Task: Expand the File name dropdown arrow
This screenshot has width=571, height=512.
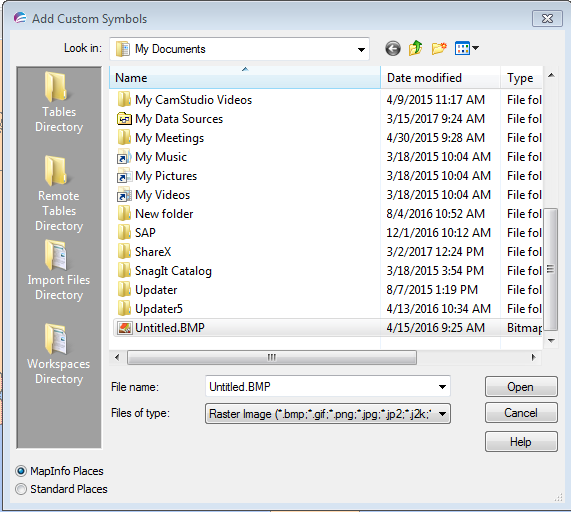Action: point(442,386)
